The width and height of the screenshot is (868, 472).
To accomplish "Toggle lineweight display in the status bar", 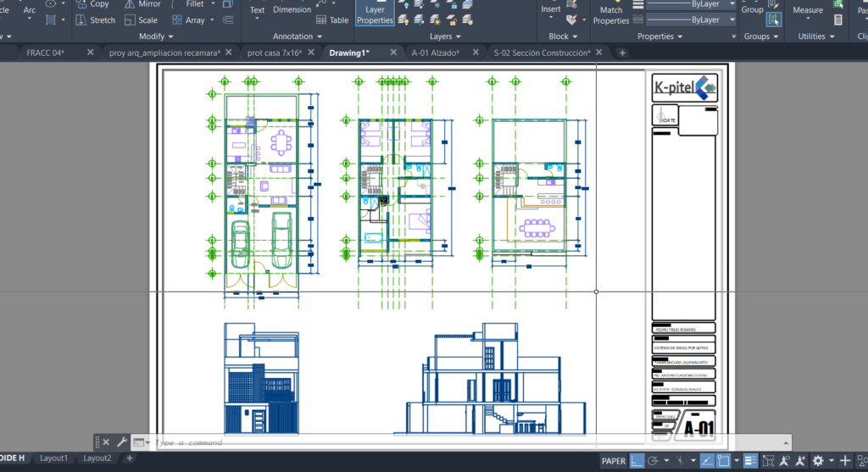I will (748, 461).
